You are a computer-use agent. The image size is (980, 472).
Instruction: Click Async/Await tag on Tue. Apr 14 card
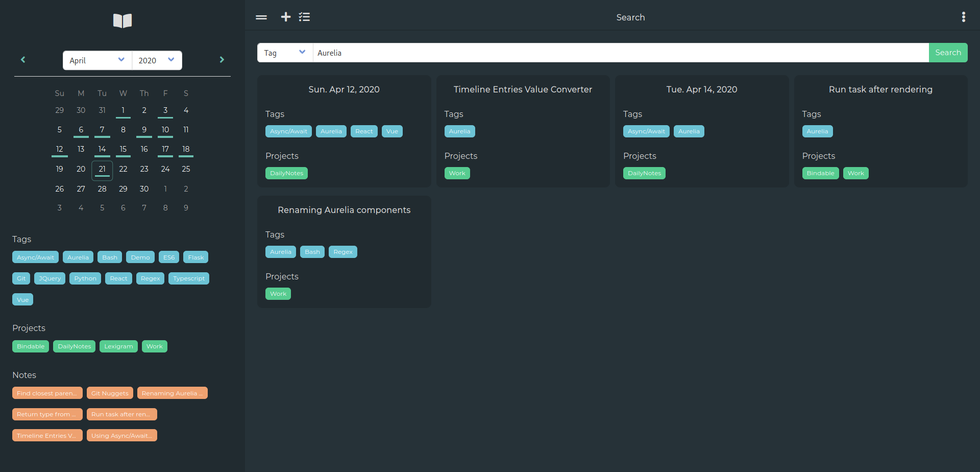coord(646,131)
